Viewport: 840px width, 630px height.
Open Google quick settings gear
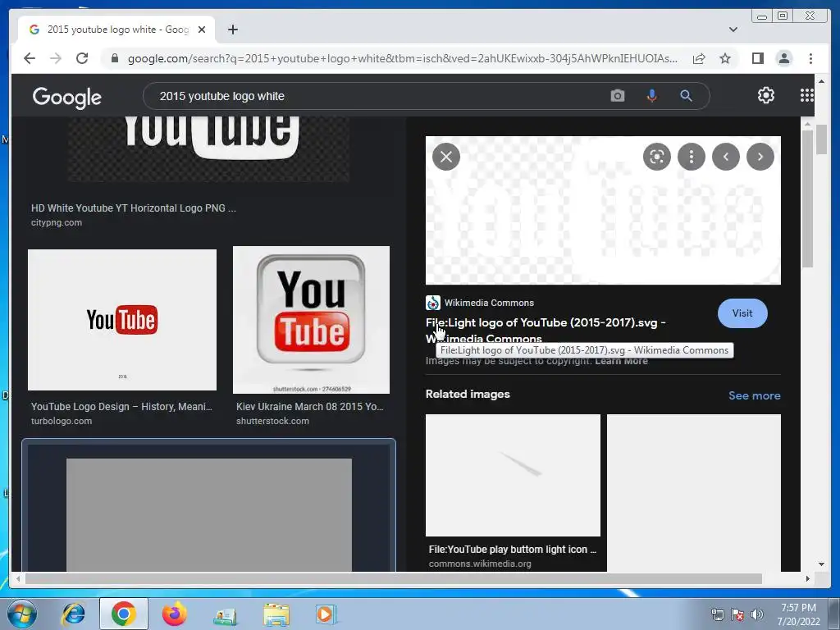click(x=766, y=95)
